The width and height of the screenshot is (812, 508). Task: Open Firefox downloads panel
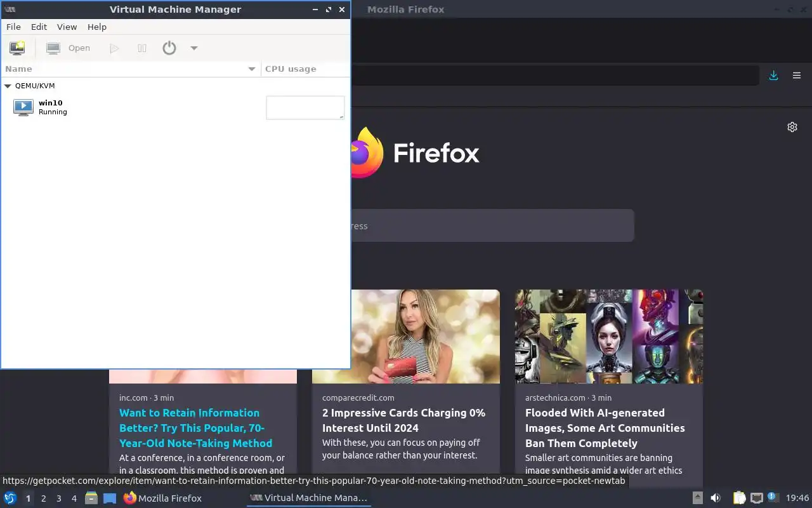click(x=773, y=75)
